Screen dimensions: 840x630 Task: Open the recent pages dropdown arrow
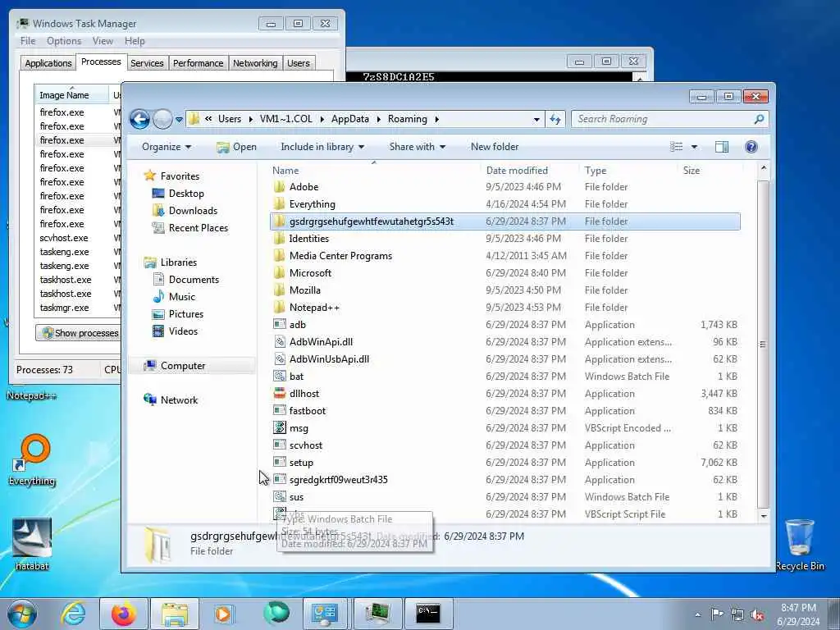tap(179, 120)
